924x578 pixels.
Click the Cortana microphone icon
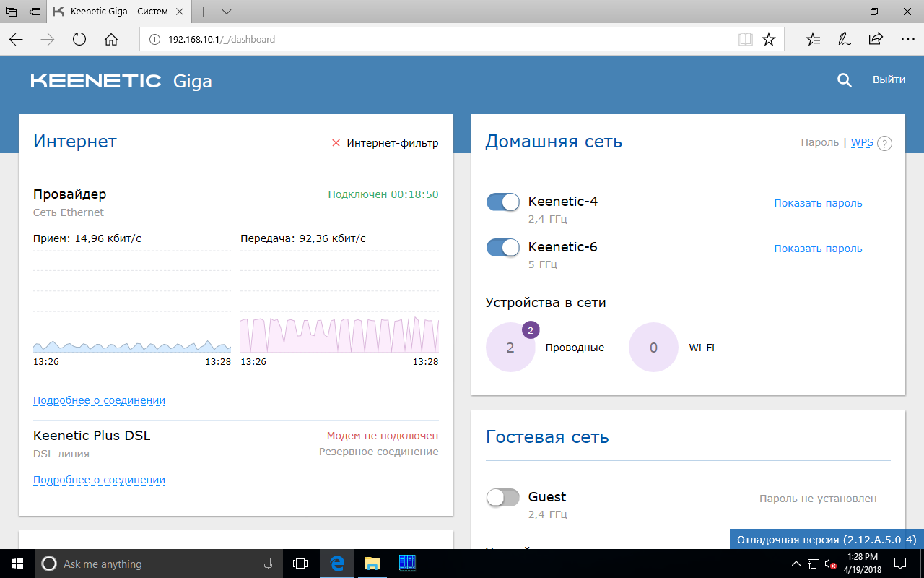pos(268,564)
